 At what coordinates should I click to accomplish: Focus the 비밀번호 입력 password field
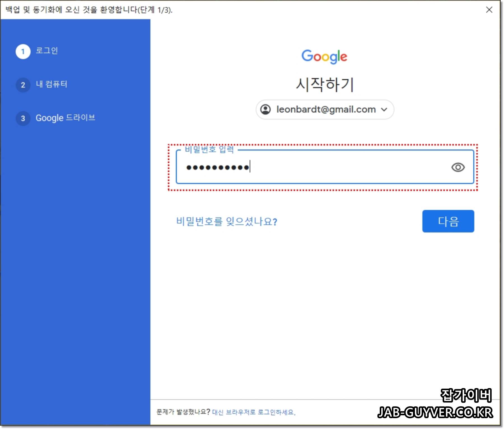coord(325,167)
